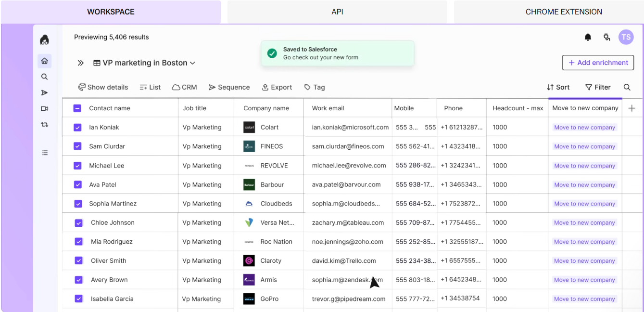Screen dimensions: 644x312
Task: Click Show details in toolbar
Action: tap(103, 87)
